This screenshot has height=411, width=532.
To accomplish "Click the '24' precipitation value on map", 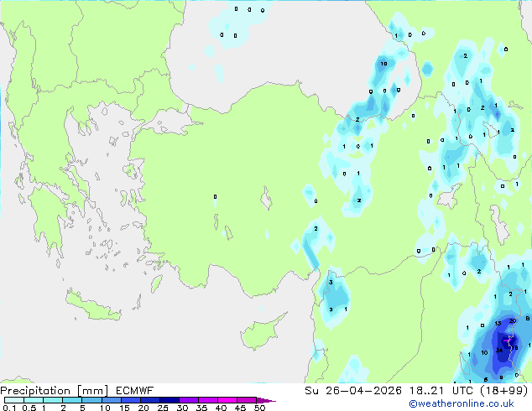I will (x=499, y=351).
